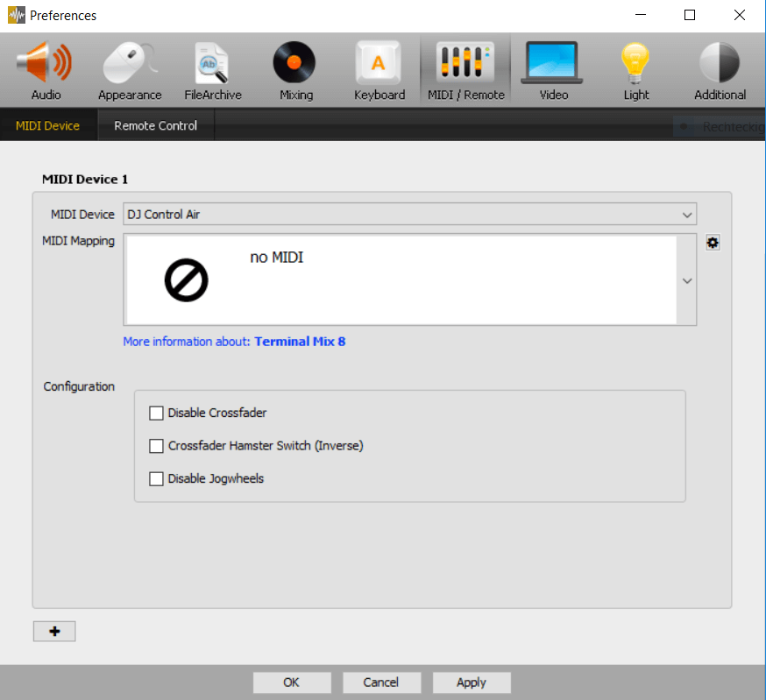Add another MIDI device with plus button
Screen dimensions: 766x700
tap(54, 632)
